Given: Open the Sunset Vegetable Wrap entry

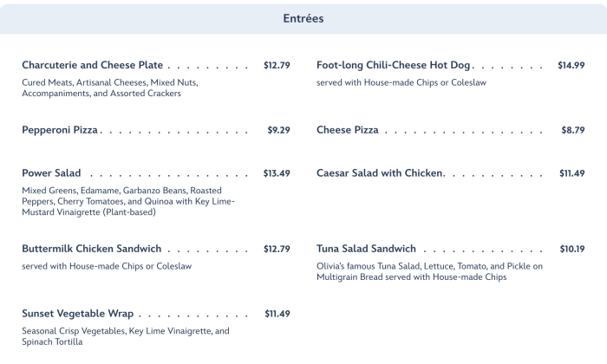Looking at the screenshot, I should tap(78, 314).
